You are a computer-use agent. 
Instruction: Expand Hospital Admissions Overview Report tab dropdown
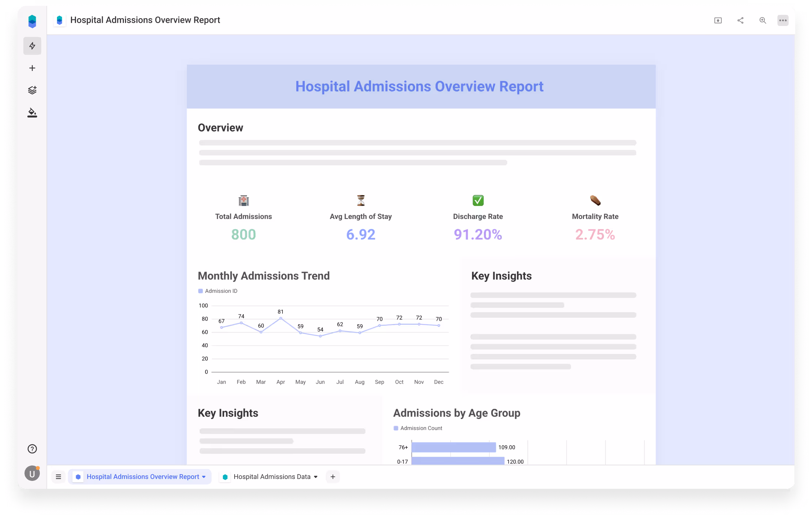pos(204,477)
